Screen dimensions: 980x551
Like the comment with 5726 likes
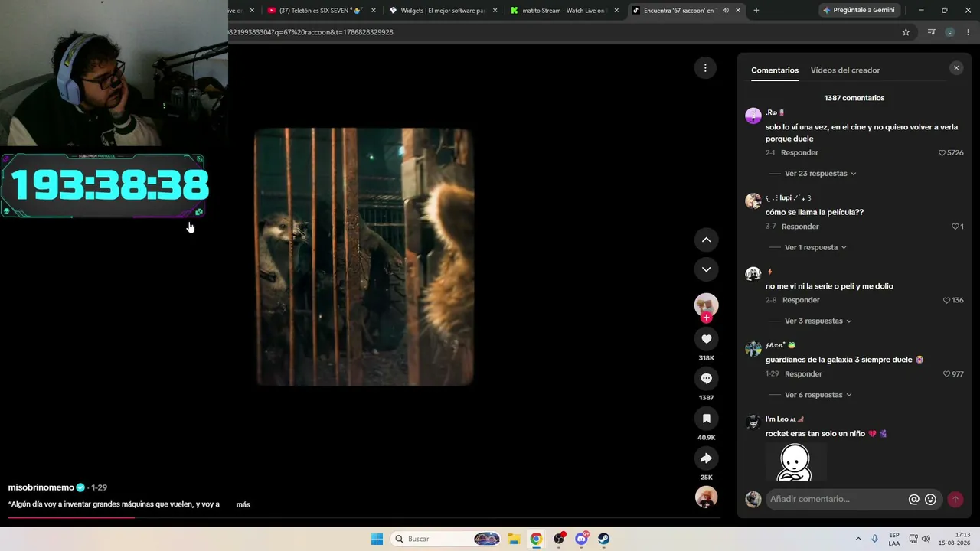pyautogui.click(x=942, y=153)
